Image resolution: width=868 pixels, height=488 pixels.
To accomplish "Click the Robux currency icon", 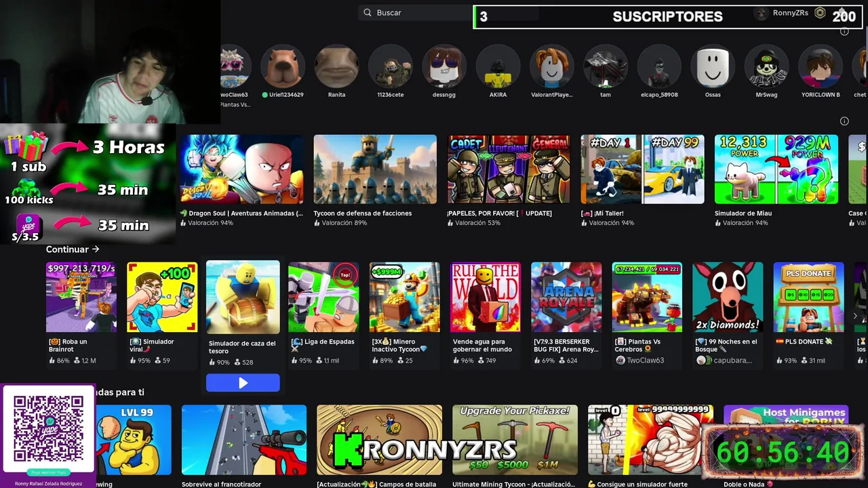I will pos(820,13).
